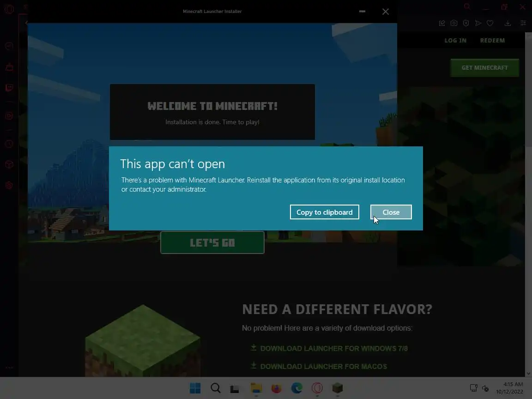This screenshot has height=399, width=532.
Task: Open Easy Setup sliders icon
Action: 523,23
